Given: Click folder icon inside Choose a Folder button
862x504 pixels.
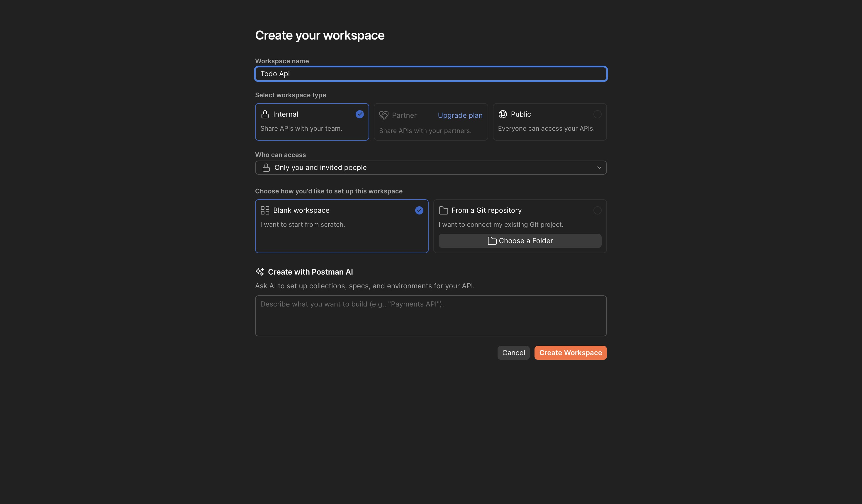Looking at the screenshot, I should 492,241.
